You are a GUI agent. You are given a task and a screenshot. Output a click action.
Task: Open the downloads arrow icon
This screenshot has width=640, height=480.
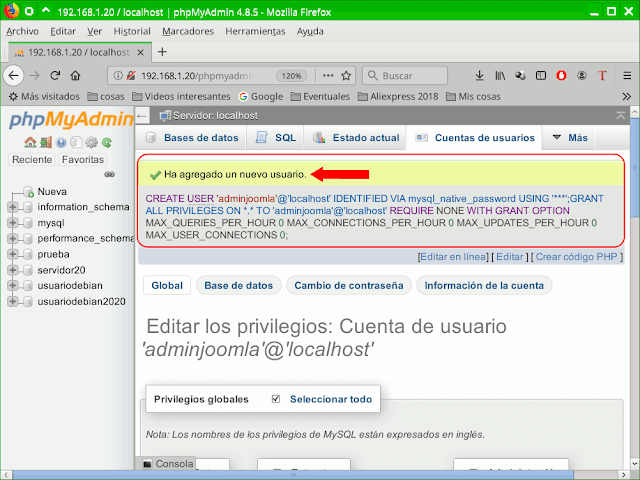(480, 76)
